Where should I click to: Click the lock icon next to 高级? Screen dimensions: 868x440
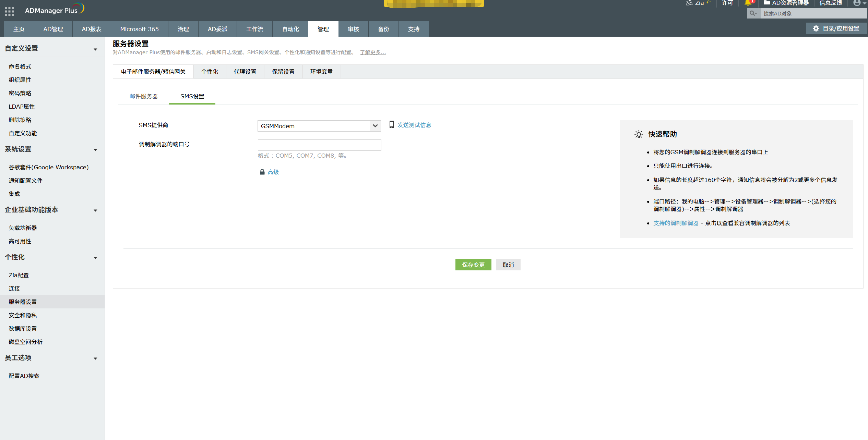(x=262, y=172)
